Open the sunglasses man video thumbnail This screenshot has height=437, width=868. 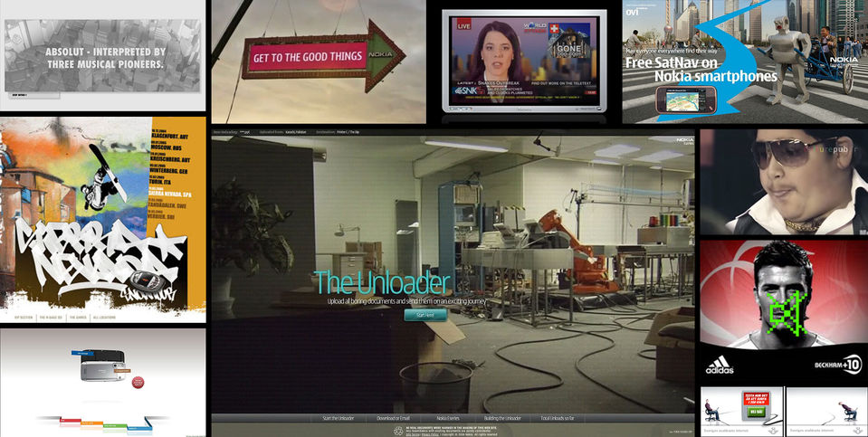[784, 182]
